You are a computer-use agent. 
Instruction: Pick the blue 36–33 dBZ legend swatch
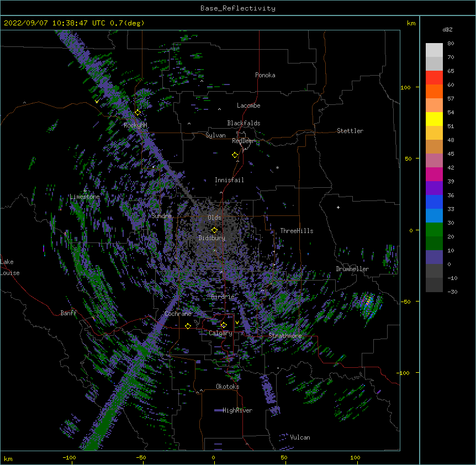[x=434, y=202]
